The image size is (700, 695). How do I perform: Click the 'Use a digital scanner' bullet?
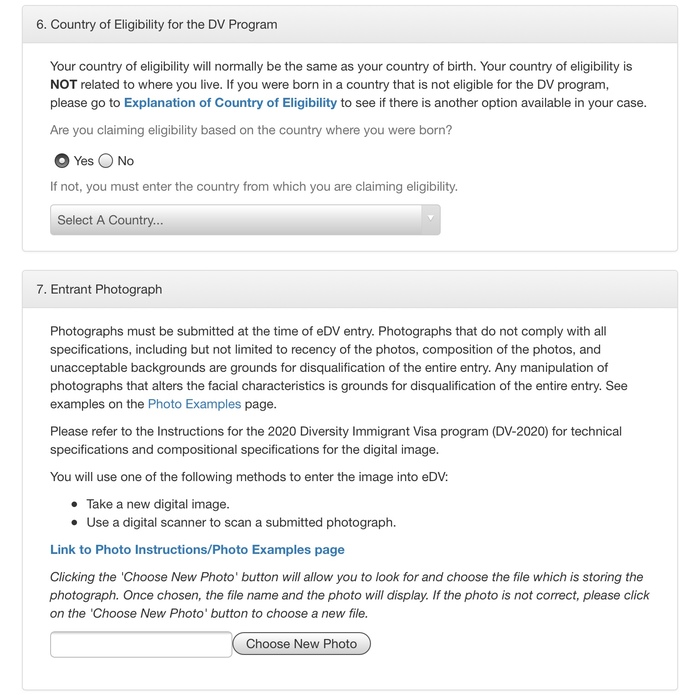241,522
